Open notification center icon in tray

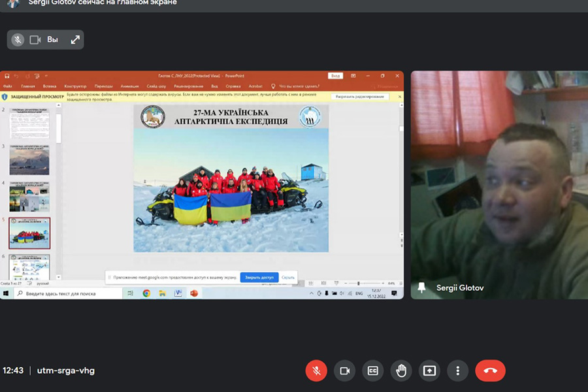pos(394,293)
